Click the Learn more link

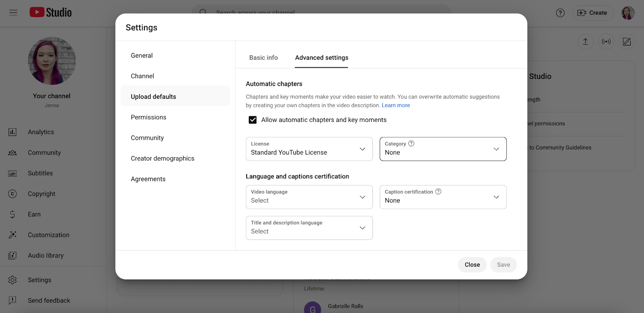[396, 105]
